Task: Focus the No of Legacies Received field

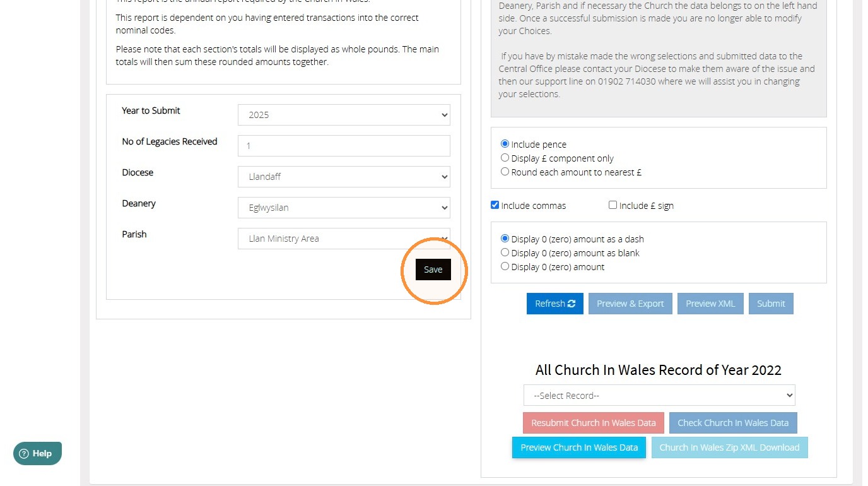Action: 344,146
